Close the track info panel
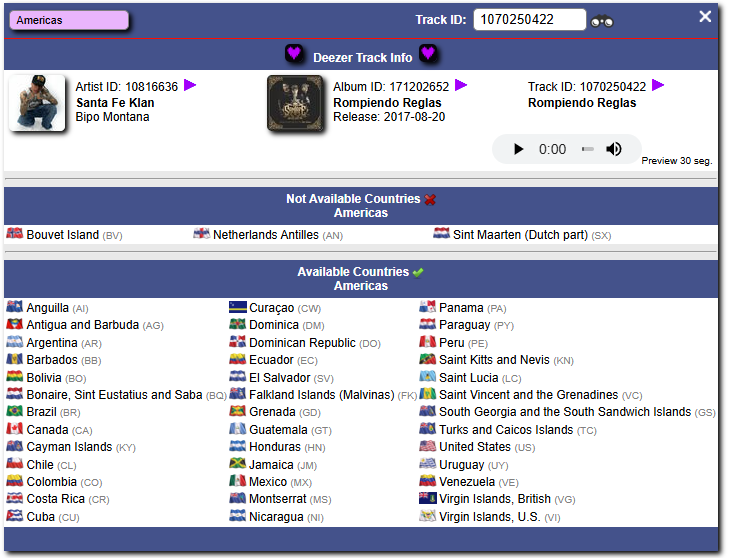Screen dimensions: 731x558 coord(705,17)
